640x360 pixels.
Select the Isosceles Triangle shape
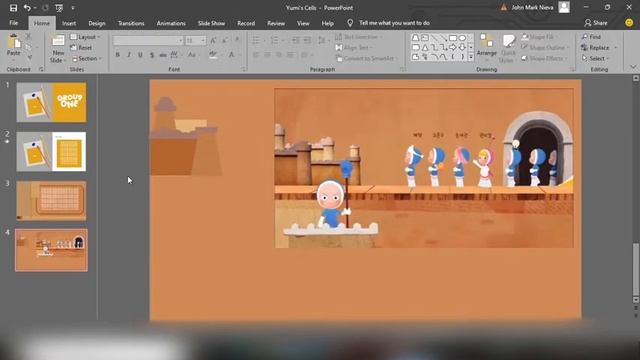424,47
